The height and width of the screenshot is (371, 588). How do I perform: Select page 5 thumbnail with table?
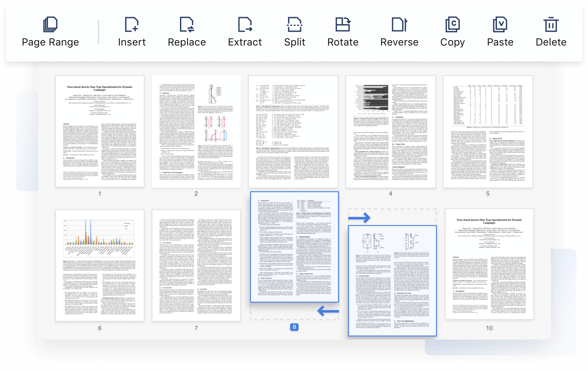[488, 131]
